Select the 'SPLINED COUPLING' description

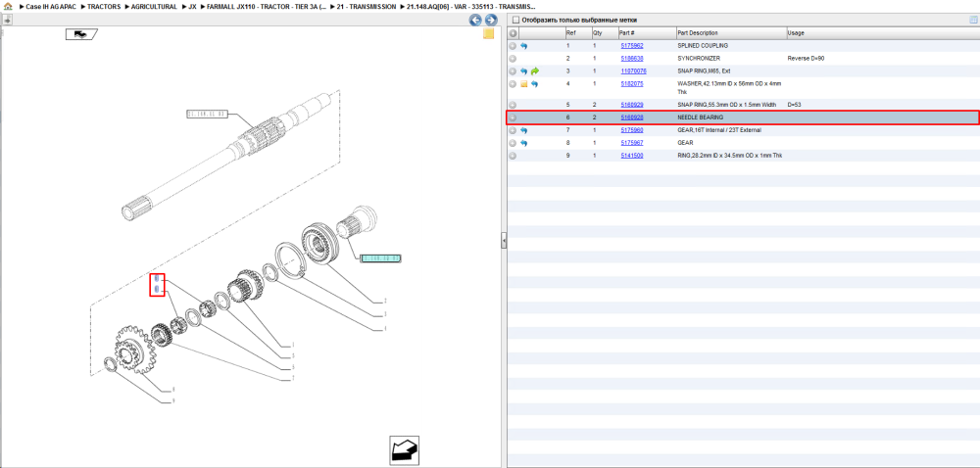(703, 46)
